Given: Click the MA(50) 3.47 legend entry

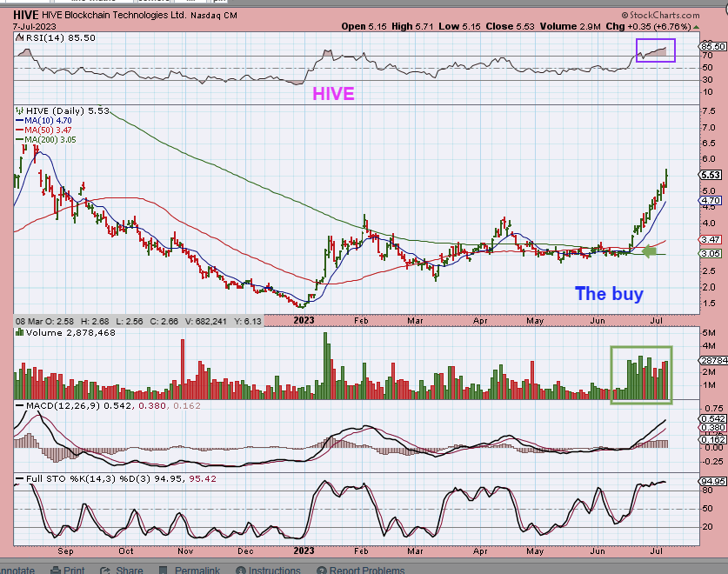Looking at the screenshot, I should tap(44, 130).
